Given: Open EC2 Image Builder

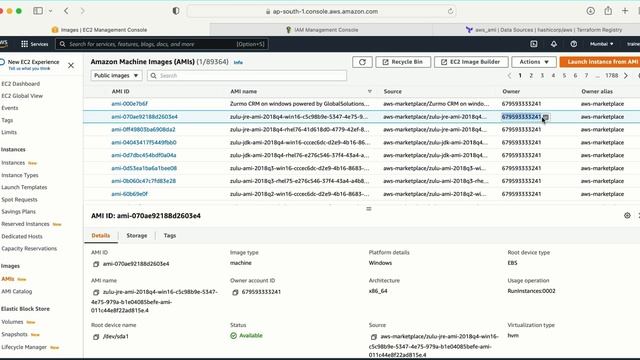Looking at the screenshot, I should pos(471,62).
